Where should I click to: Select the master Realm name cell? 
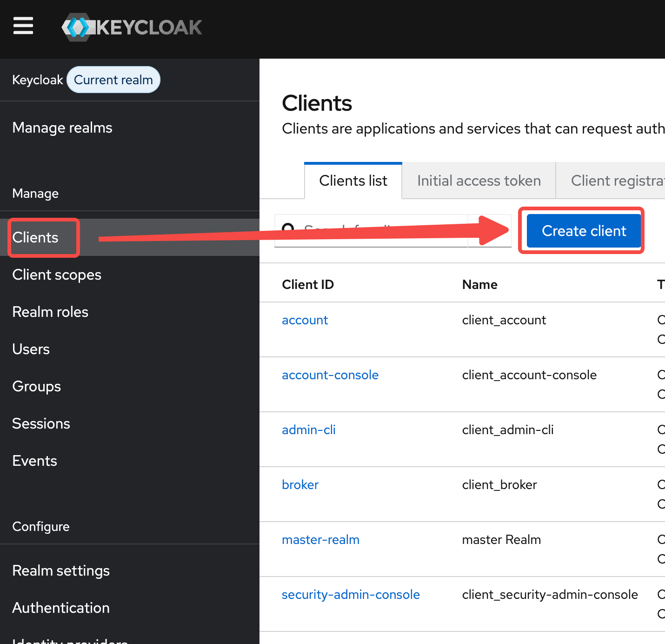pos(501,540)
